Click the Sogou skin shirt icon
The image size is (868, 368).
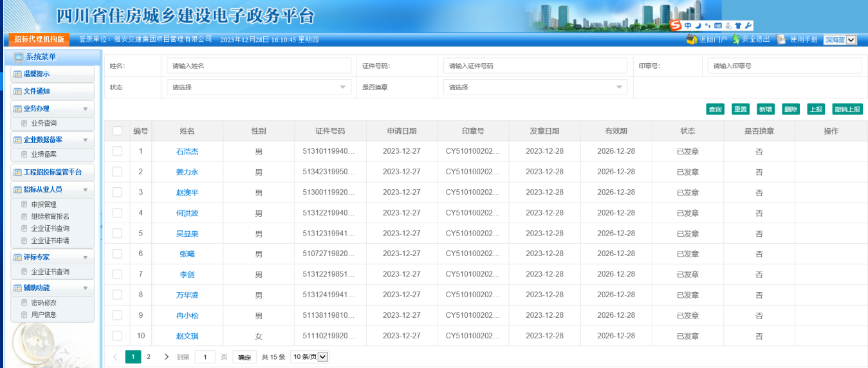pyautogui.click(x=738, y=26)
